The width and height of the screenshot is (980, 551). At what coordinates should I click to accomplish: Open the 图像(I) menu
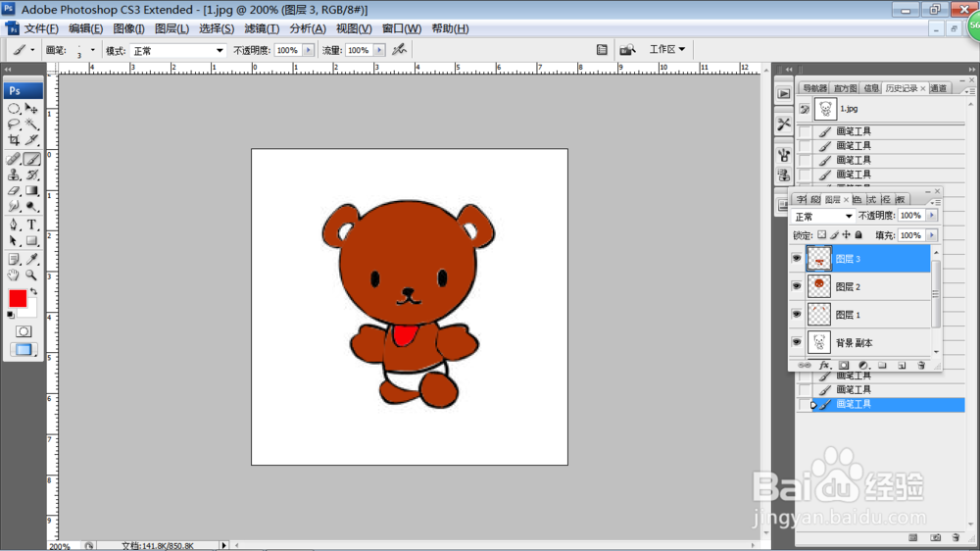128,28
